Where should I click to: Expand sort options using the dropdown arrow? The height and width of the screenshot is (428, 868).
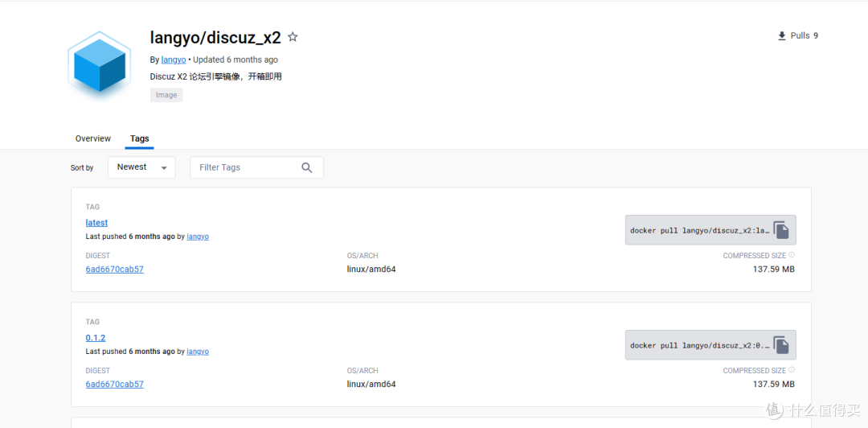[x=164, y=168]
